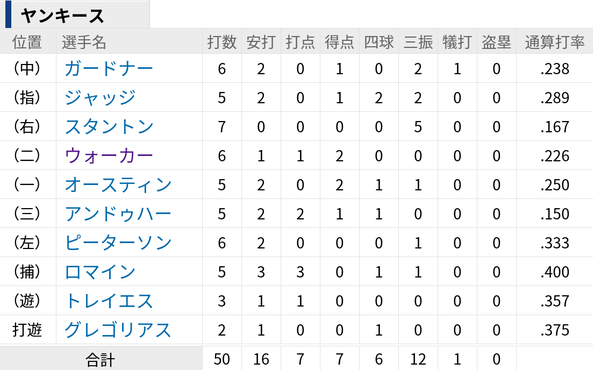The width and height of the screenshot is (593, 370).
Task: Click the 合計 totals row label
Action: pyautogui.click(x=100, y=359)
